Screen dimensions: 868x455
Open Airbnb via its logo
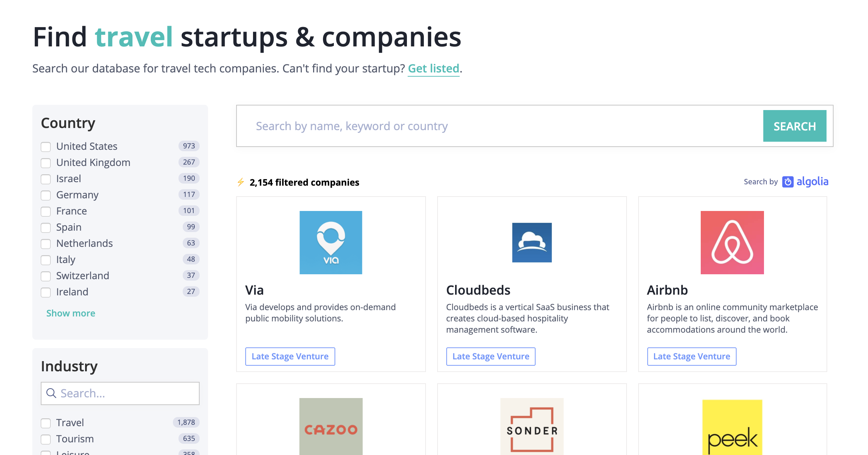(x=732, y=242)
